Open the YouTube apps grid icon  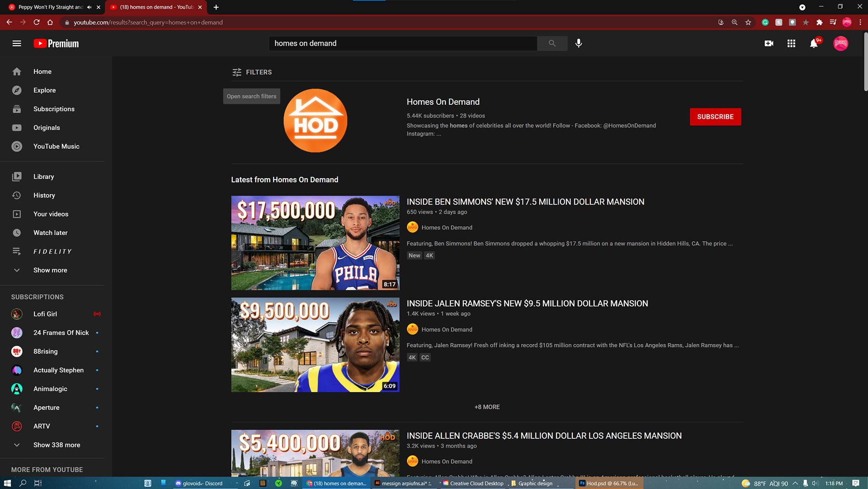(791, 43)
